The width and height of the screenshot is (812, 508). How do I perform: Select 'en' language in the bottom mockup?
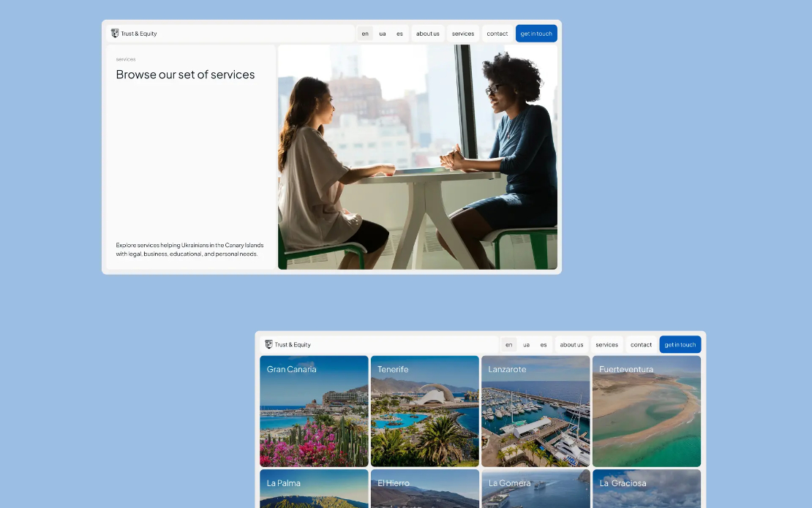point(509,344)
